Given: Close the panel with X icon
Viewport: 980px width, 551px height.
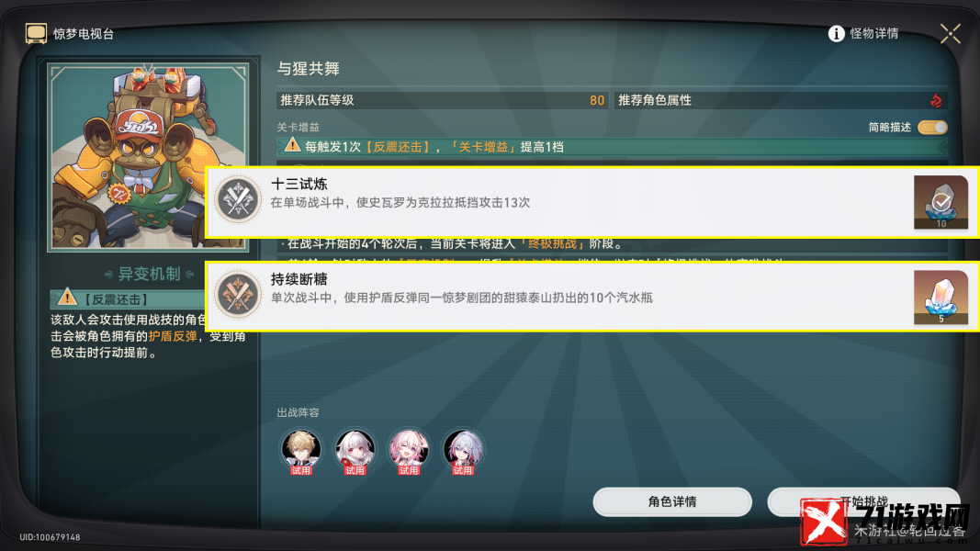Looking at the screenshot, I should 950,34.
